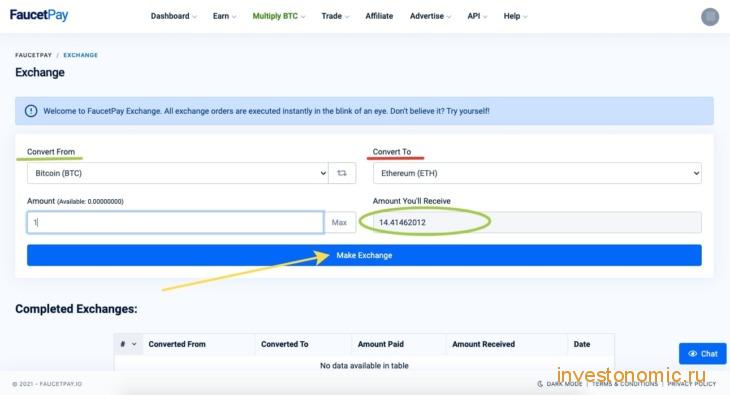Image resolution: width=730 pixels, height=395 pixels.
Task: Open the Multiply BTC menu
Action: (x=278, y=16)
